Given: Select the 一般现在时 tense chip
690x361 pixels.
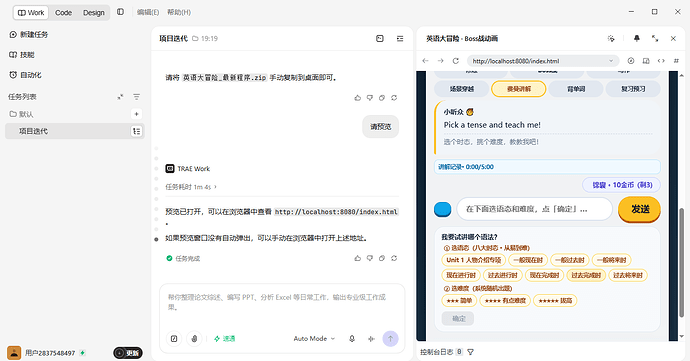Looking at the screenshot, I should pyautogui.click(x=528, y=260).
